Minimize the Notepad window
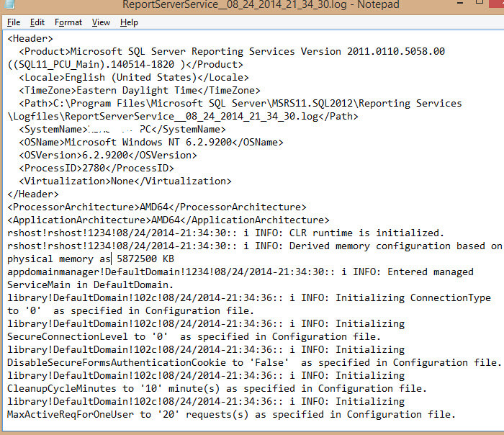Screen dimensions: 504x435 (x=460, y=3)
